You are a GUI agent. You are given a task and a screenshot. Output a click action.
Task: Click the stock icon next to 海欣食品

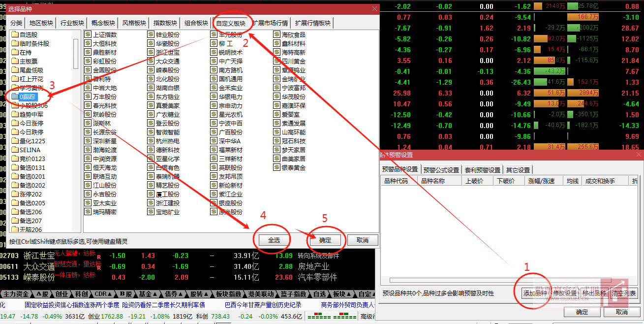[276, 34]
